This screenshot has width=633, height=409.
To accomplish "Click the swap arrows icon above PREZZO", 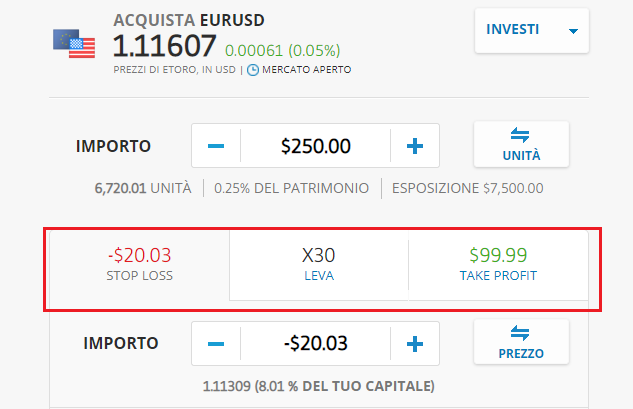I will [520, 333].
